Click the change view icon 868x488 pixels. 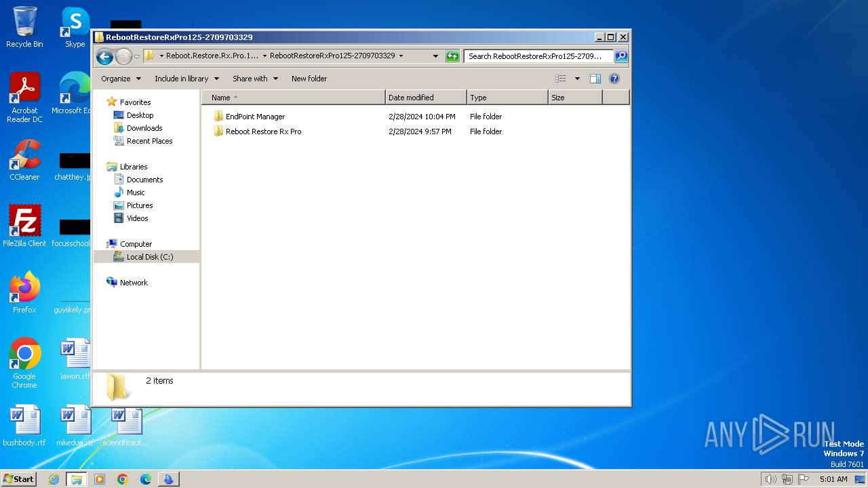pos(561,79)
